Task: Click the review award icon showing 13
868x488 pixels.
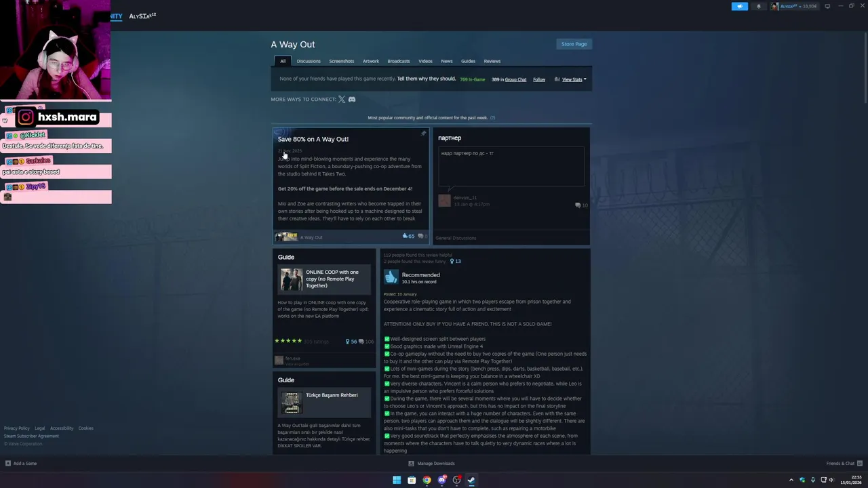Action: point(456,261)
